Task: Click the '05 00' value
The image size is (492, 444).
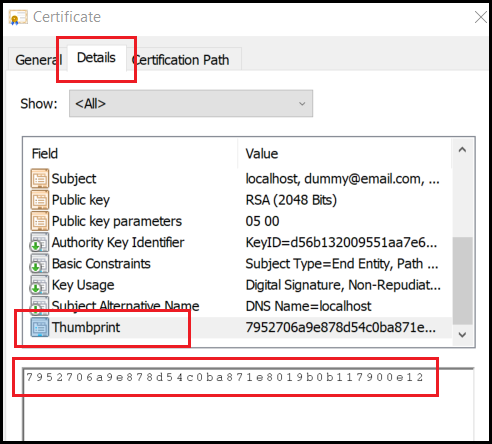Action: 262,221
